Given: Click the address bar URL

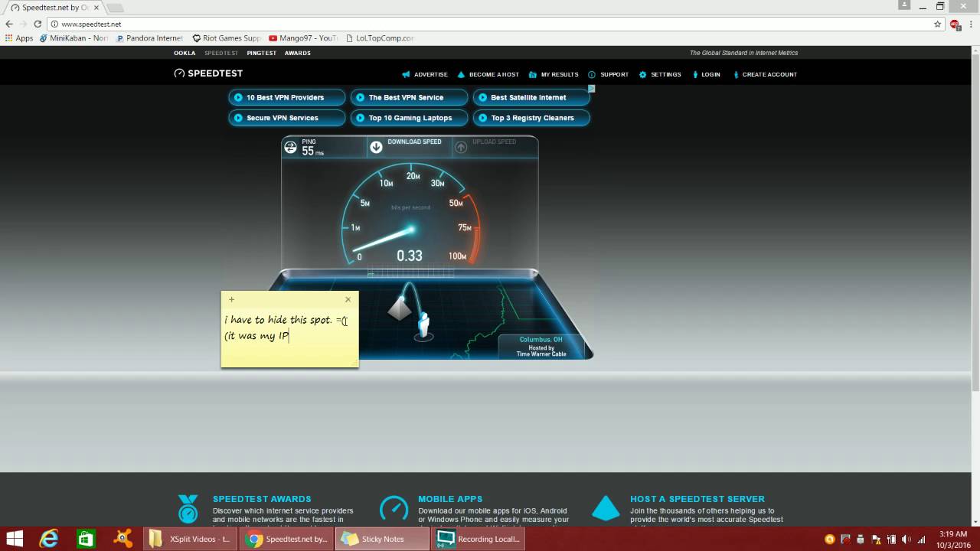Looking at the screenshot, I should (91, 24).
